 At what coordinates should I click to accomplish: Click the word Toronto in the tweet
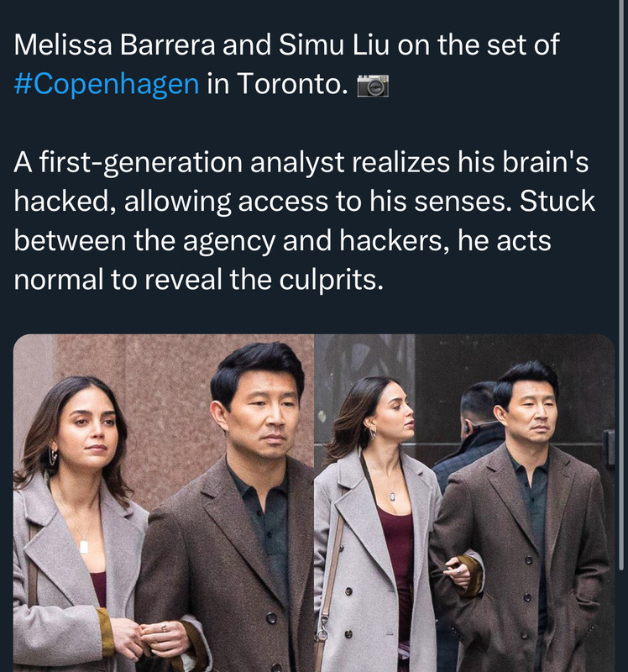tap(292, 83)
